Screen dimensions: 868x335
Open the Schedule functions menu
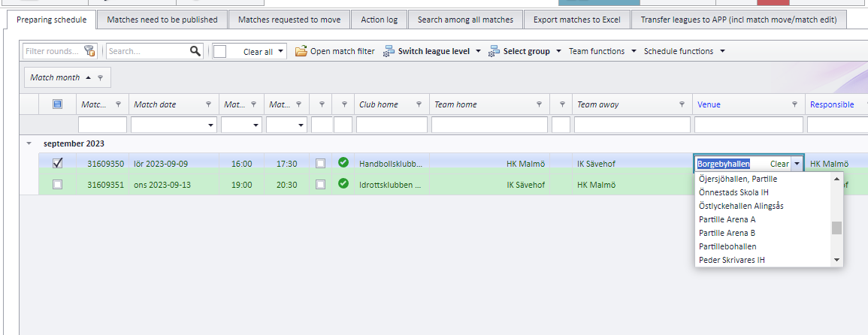(685, 51)
